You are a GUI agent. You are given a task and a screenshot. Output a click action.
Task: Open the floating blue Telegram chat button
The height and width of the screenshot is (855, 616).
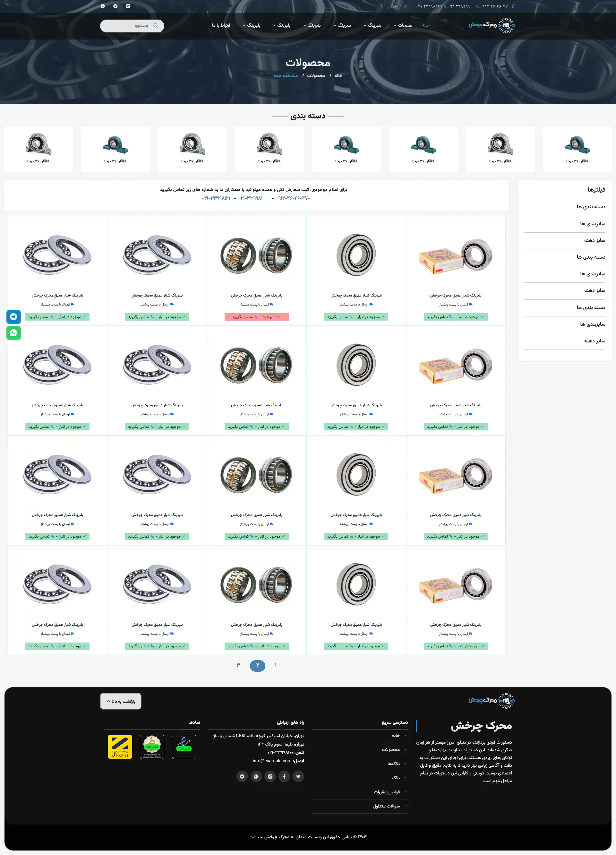point(13,317)
